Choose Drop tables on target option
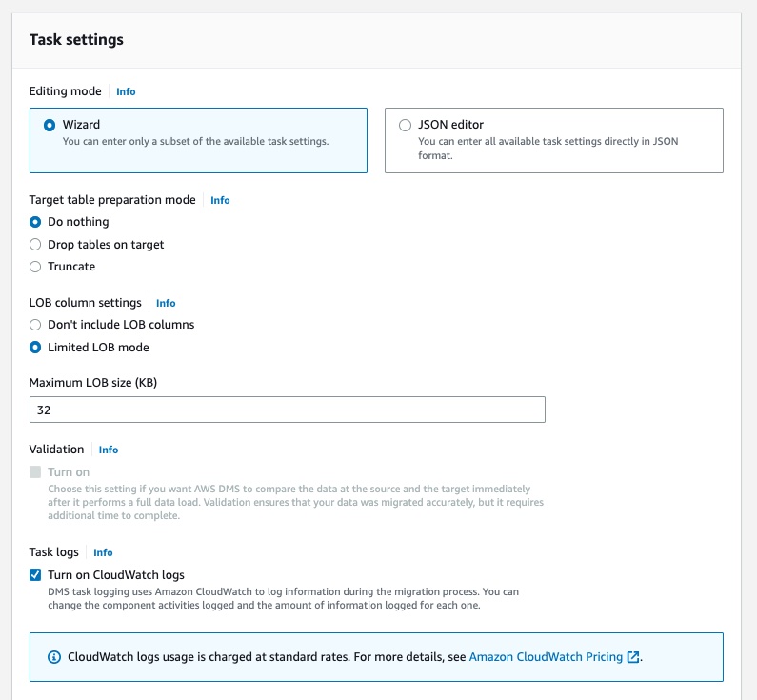This screenshot has height=700, width=757. 35,244
